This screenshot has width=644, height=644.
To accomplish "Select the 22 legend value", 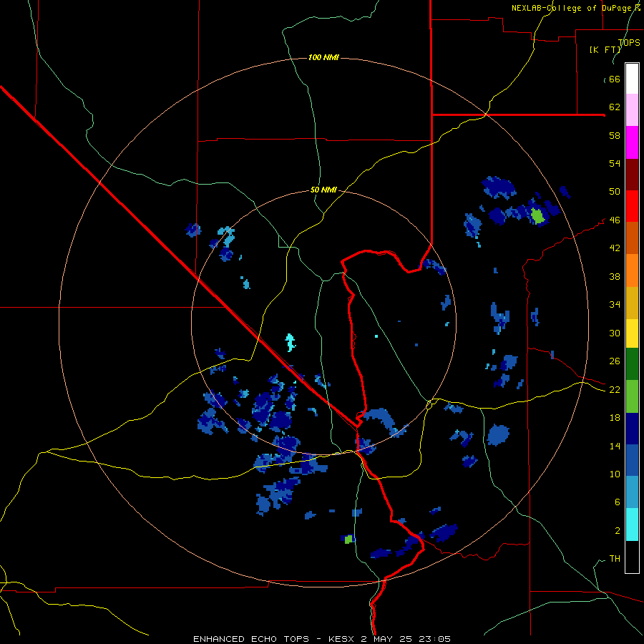I will pos(615,390).
